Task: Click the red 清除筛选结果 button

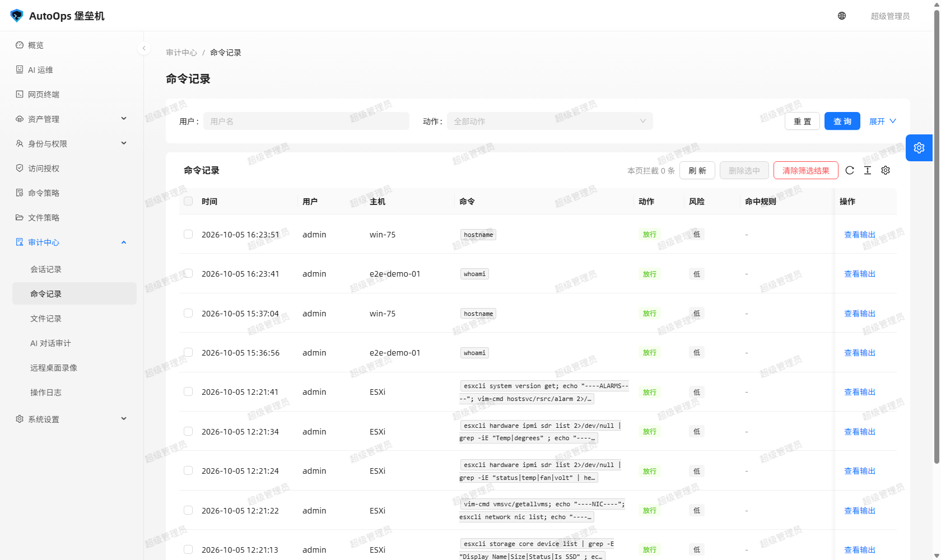Action: pos(805,170)
